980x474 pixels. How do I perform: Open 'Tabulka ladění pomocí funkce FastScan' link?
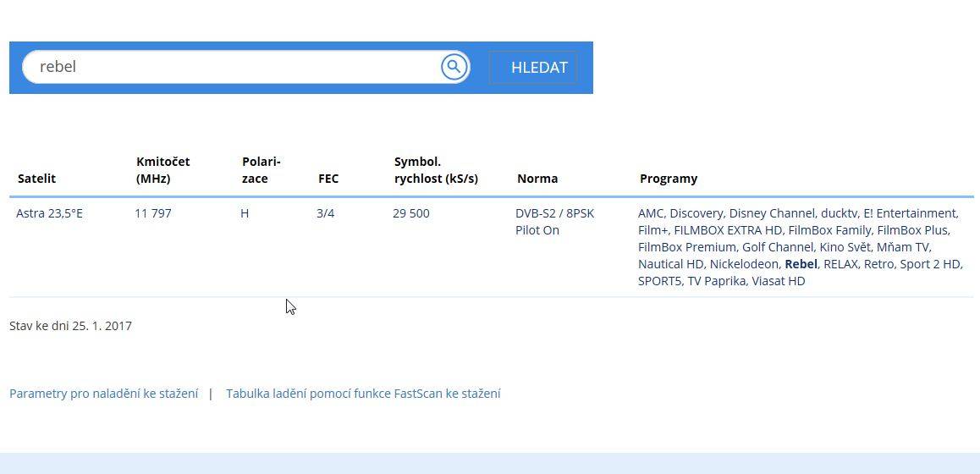(363, 394)
